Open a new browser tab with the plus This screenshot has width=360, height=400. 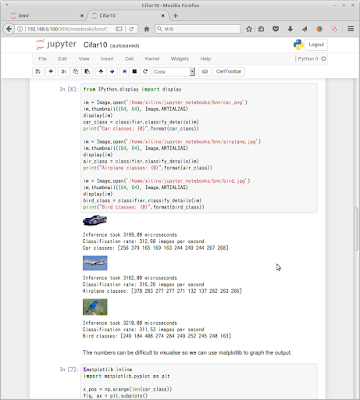176,16
